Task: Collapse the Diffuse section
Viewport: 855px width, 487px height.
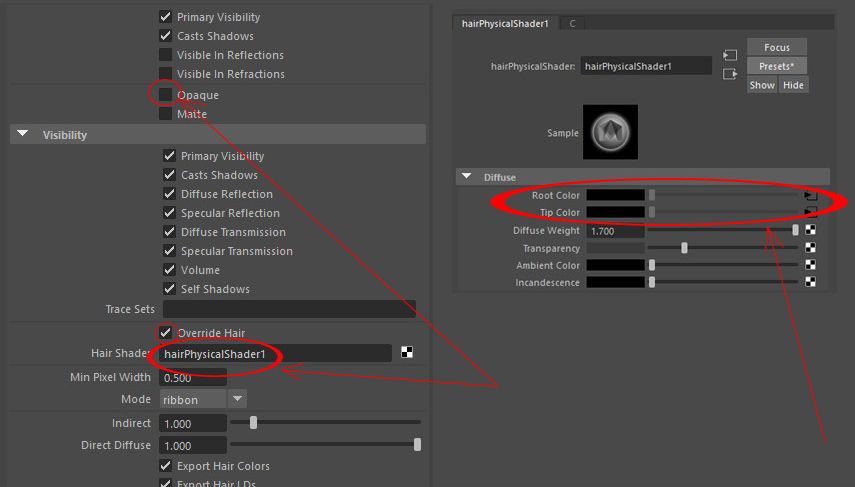Action: pyautogui.click(x=466, y=177)
